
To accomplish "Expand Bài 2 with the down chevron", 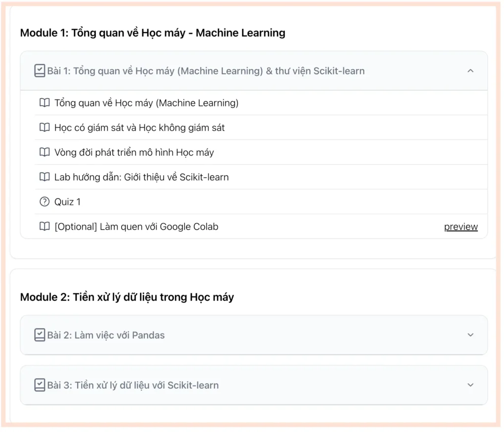I will [470, 335].
